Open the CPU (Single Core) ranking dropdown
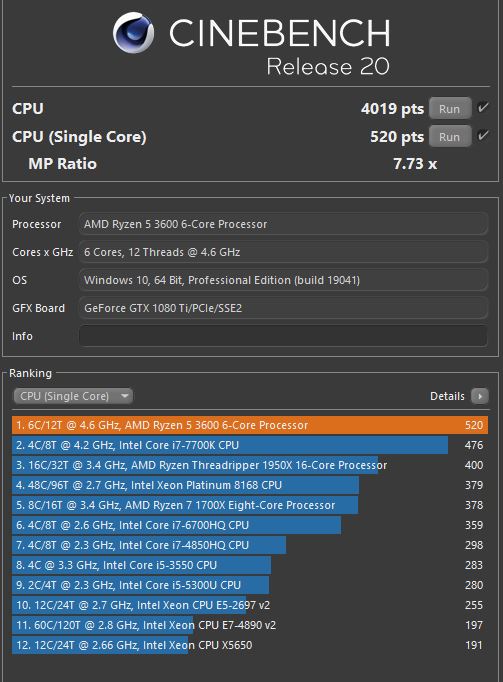The width and height of the screenshot is (503, 682). click(73, 396)
